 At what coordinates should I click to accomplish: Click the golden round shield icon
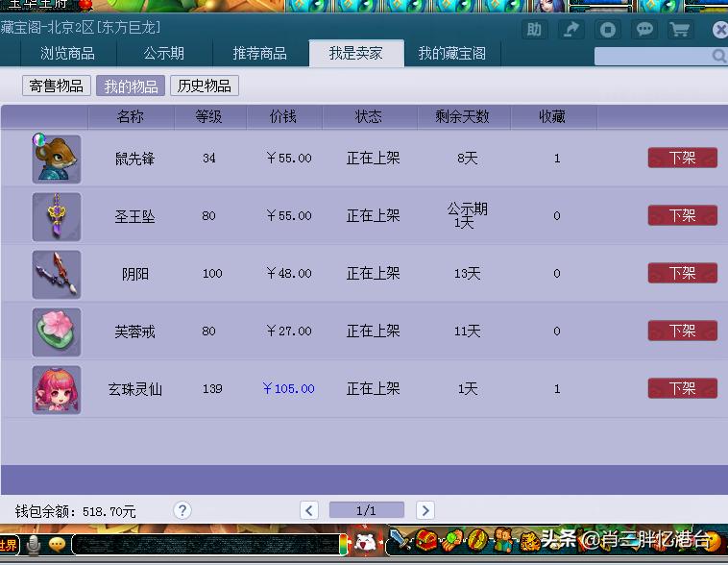pos(477,541)
